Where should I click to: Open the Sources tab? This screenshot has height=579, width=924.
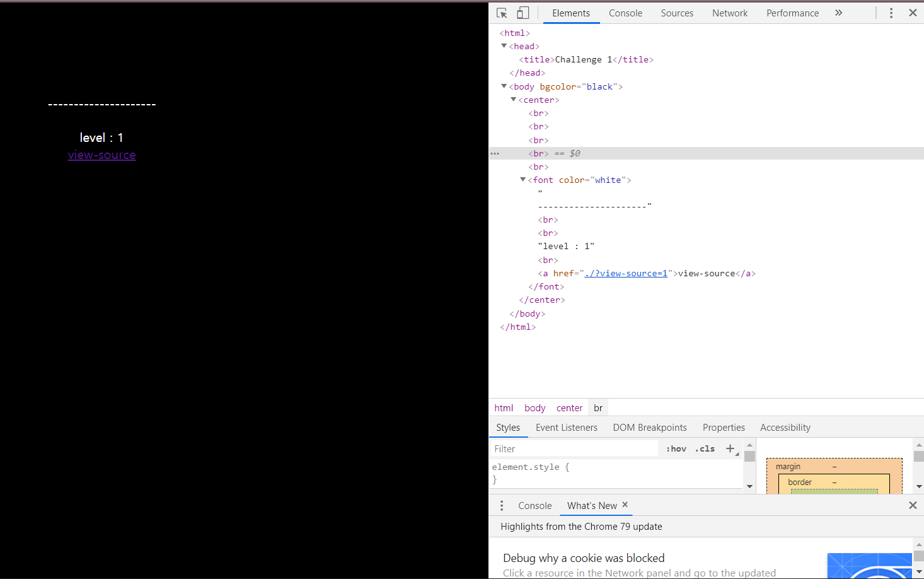pyautogui.click(x=677, y=13)
